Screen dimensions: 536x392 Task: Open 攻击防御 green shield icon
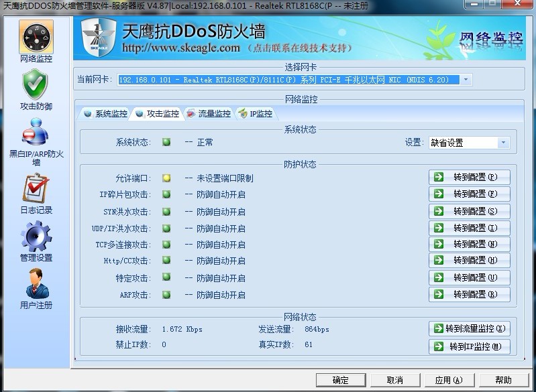click(x=35, y=84)
